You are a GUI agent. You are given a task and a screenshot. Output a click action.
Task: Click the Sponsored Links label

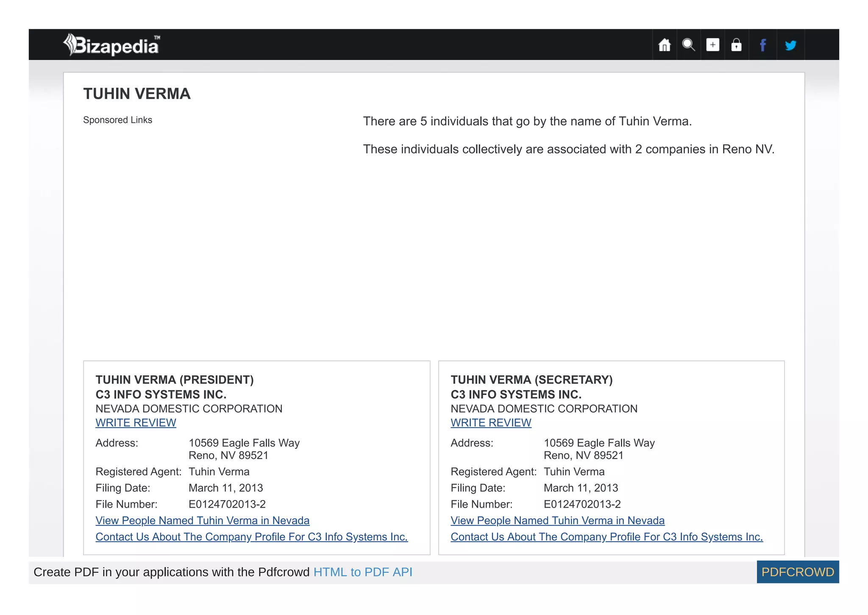coord(117,120)
